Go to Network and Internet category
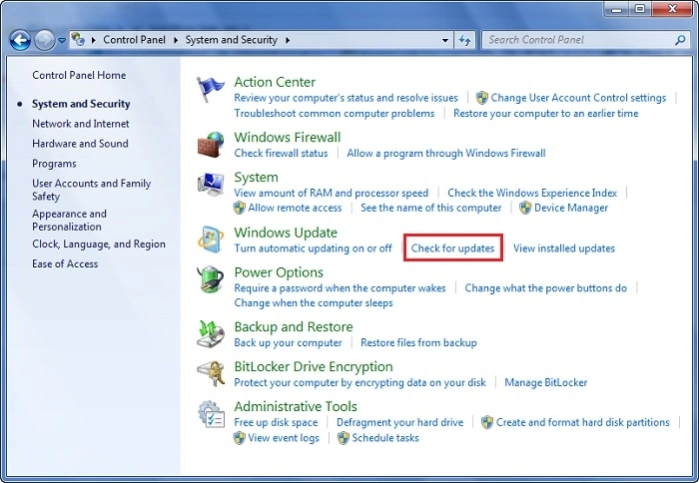Image resolution: width=699 pixels, height=483 pixels. pyautogui.click(x=81, y=124)
